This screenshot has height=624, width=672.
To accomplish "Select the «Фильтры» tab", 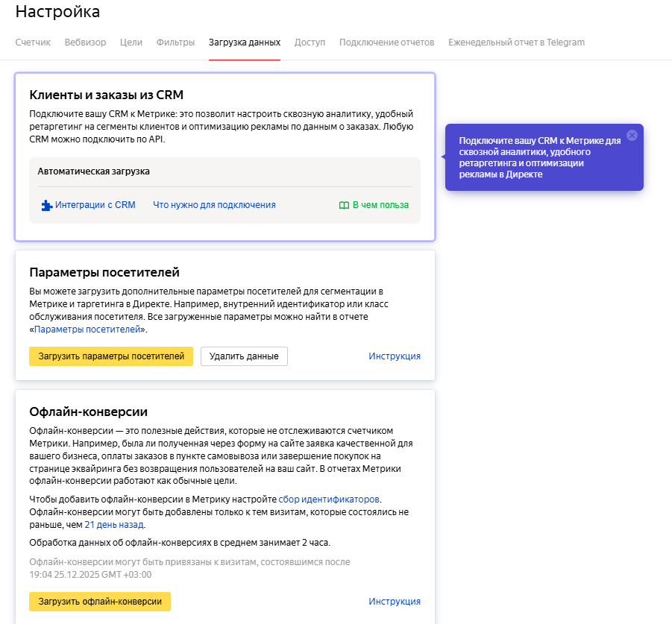I will click(x=175, y=42).
